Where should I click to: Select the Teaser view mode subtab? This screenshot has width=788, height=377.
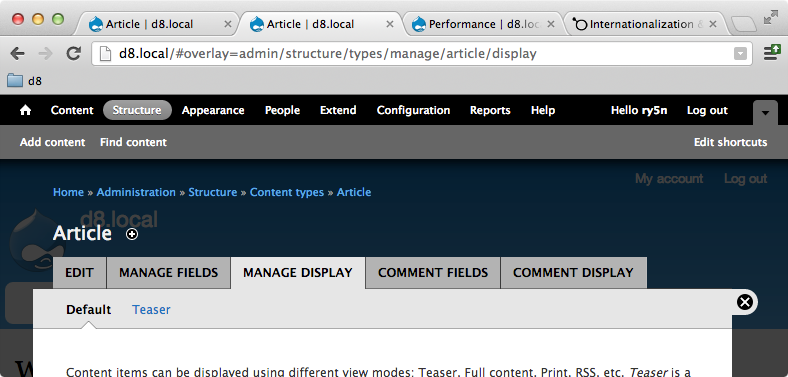pos(151,310)
